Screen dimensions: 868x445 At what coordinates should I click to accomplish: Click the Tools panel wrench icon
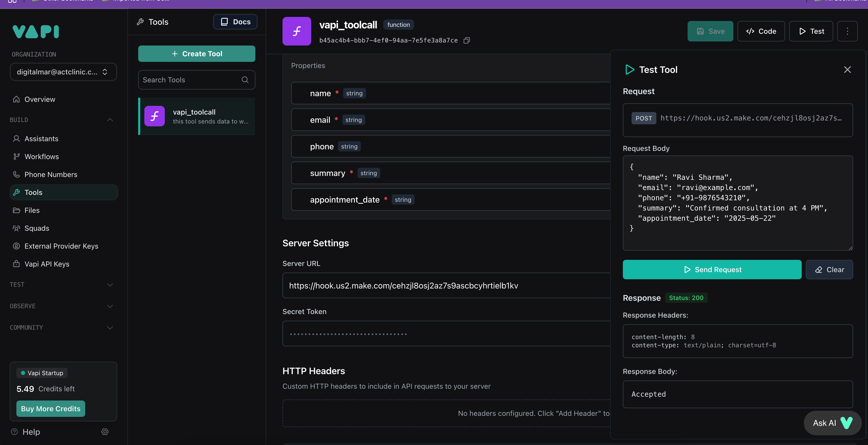tap(140, 22)
